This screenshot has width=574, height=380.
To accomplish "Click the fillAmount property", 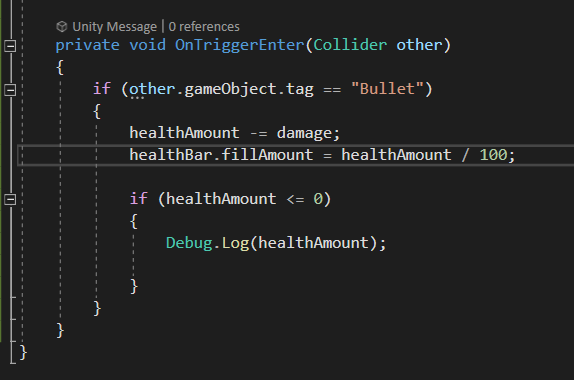I will coord(267,155).
